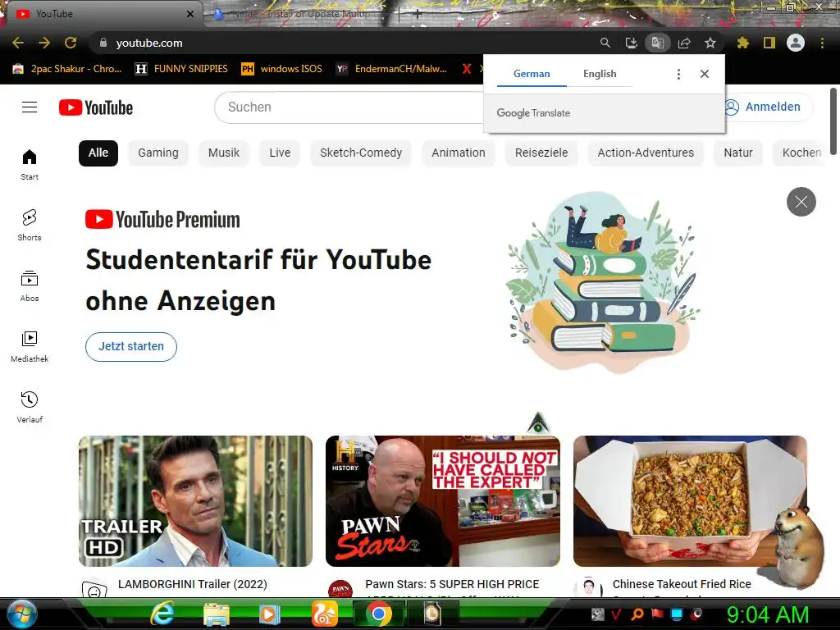
Task: Close the Google Translate popup
Action: click(x=705, y=74)
